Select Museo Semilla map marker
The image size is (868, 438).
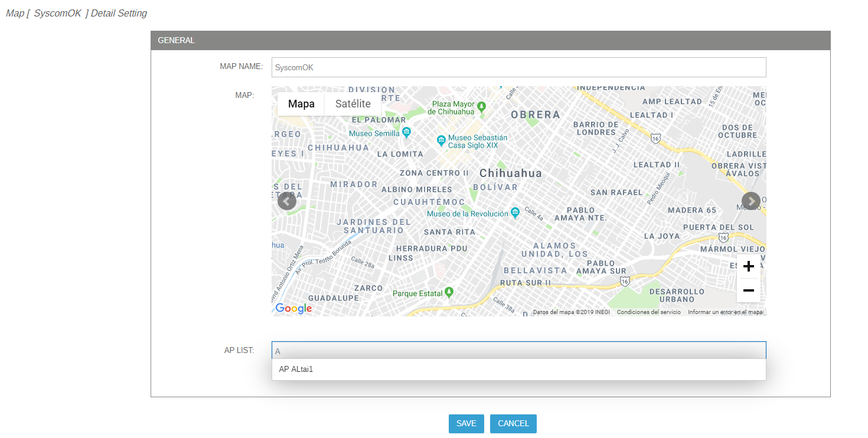tap(406, 132)
